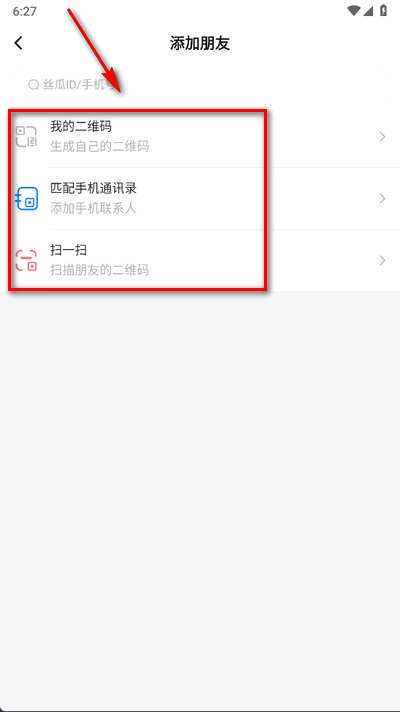Tap 扫描朋友的二维码 subtitle text
Image resolution: width=400 pixels, height=712 pixels.
coord(99,270)
